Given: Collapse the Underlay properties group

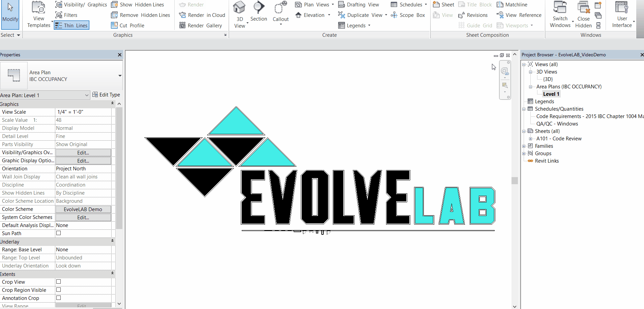Looking at the screenshot, I should click(112, 241).
